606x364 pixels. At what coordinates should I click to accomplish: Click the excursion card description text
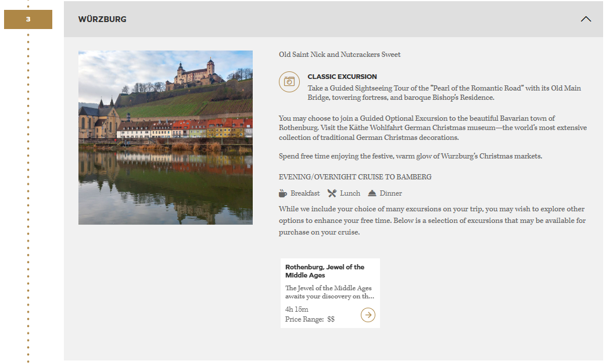coord(329,292)
